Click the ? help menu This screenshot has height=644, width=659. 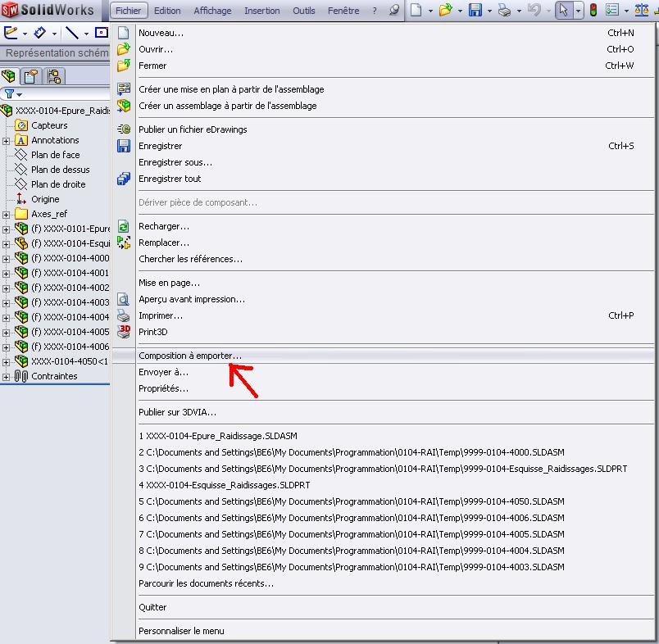tap(375, 11)
